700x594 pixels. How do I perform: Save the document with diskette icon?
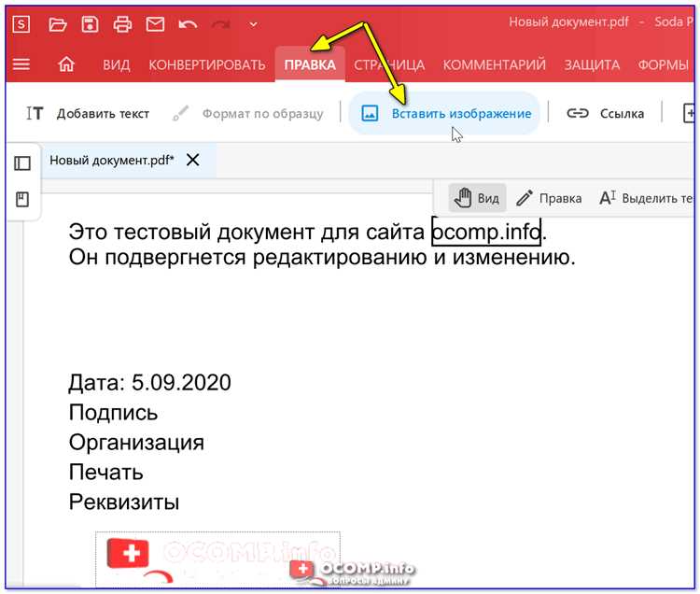click(x=91, y=24)
